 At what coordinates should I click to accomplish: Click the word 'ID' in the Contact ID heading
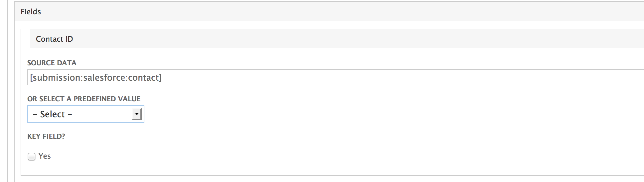tap(69, 39)
